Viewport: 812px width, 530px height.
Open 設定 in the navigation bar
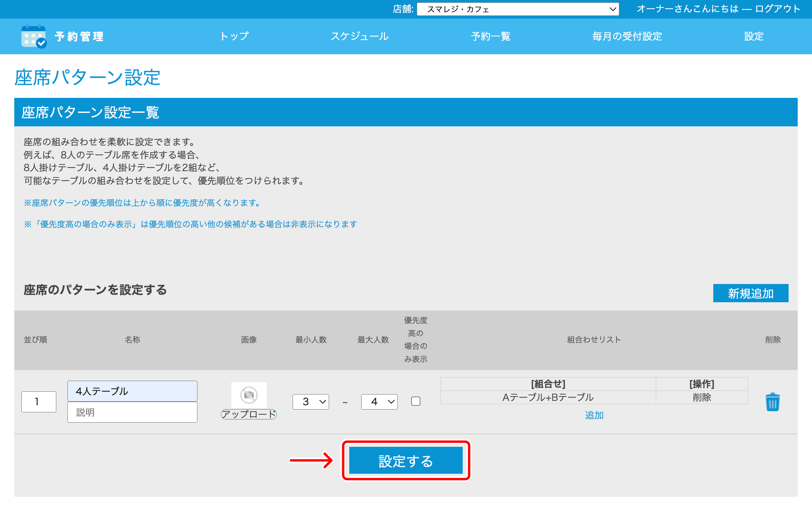(754, 36)
